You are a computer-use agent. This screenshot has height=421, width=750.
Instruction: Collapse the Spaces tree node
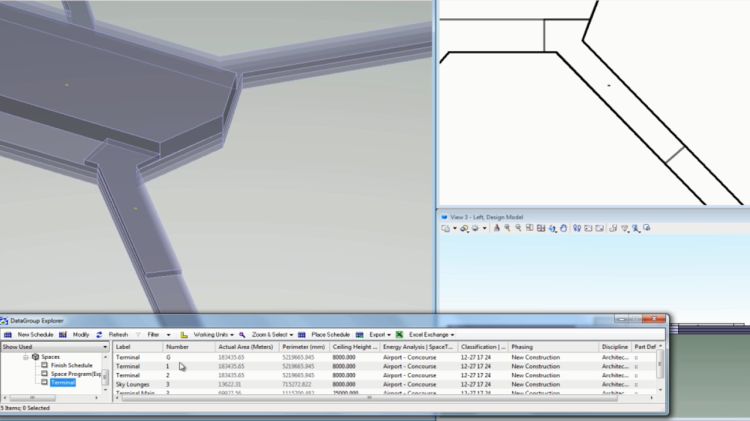[x=25, y=356]
